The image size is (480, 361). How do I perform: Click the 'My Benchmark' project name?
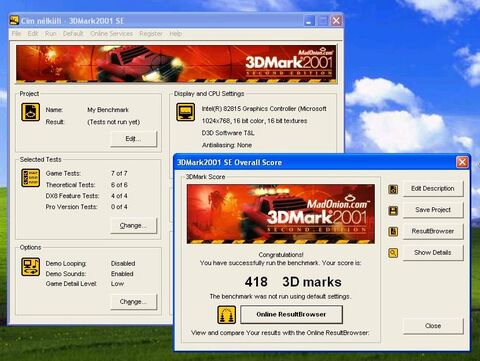click(108, 110)
